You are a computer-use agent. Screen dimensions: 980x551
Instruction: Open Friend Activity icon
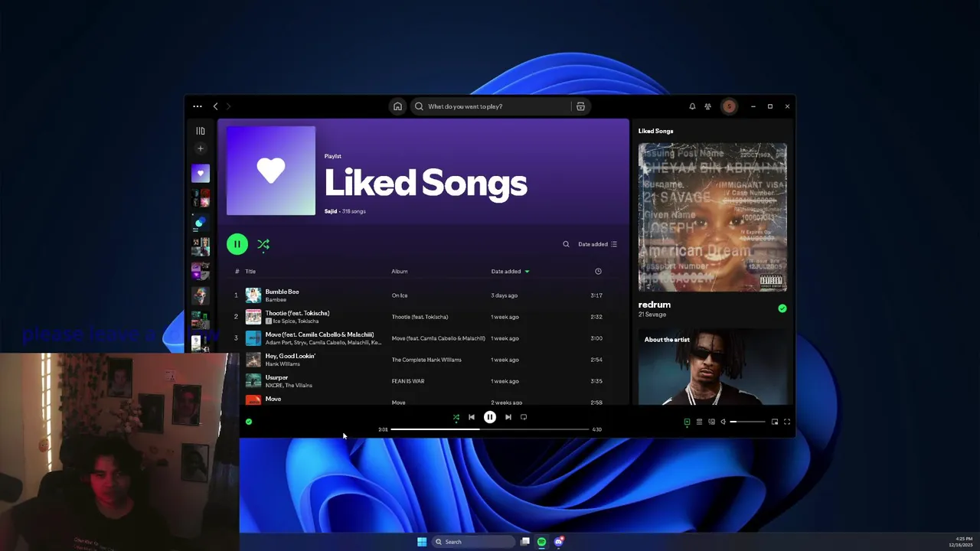tap(707, 106)
